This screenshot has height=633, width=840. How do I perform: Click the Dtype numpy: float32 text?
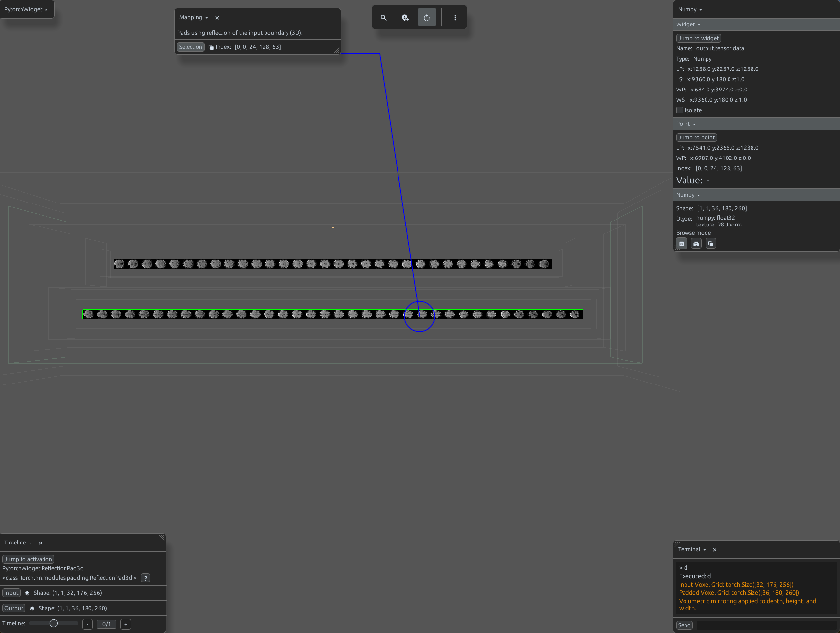click(715, 218)
